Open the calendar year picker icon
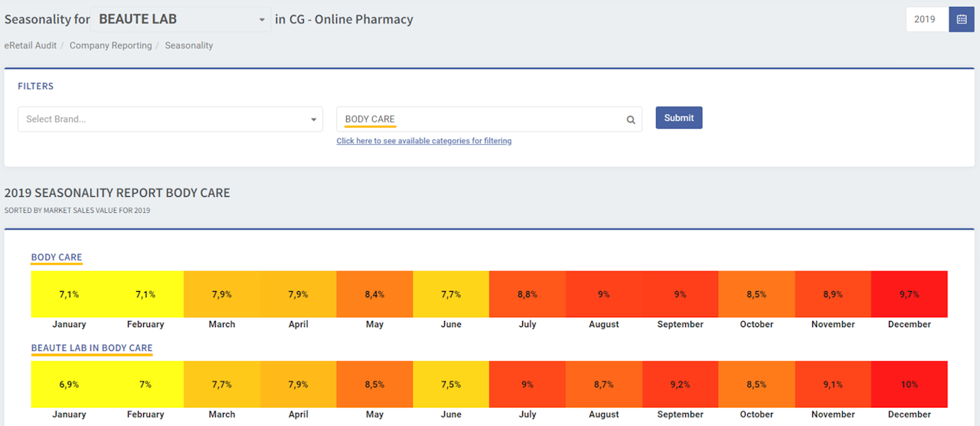Viewport: 980px width, 426px height. [961, 19]
